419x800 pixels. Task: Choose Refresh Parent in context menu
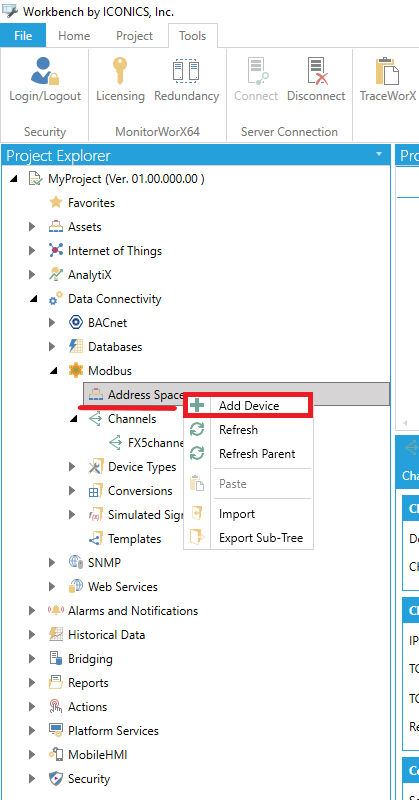(249, 454)
